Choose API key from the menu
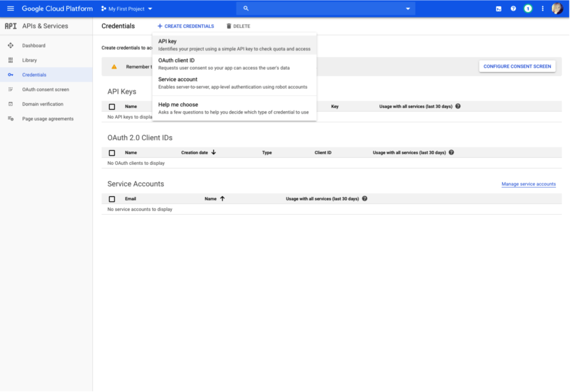The height and width of the screenshot is (392, 570). coord(234,45)
